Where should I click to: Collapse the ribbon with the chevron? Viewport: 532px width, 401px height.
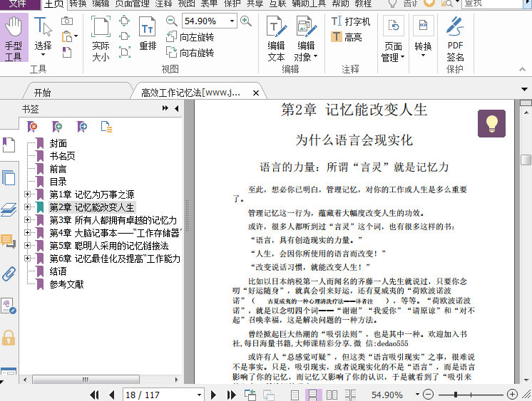[x=522, y=69]
